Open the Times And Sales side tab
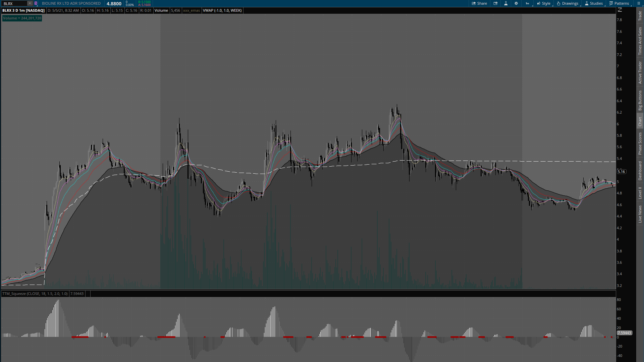This screenshot has height=362, width=644. click(x=640, y=41)
